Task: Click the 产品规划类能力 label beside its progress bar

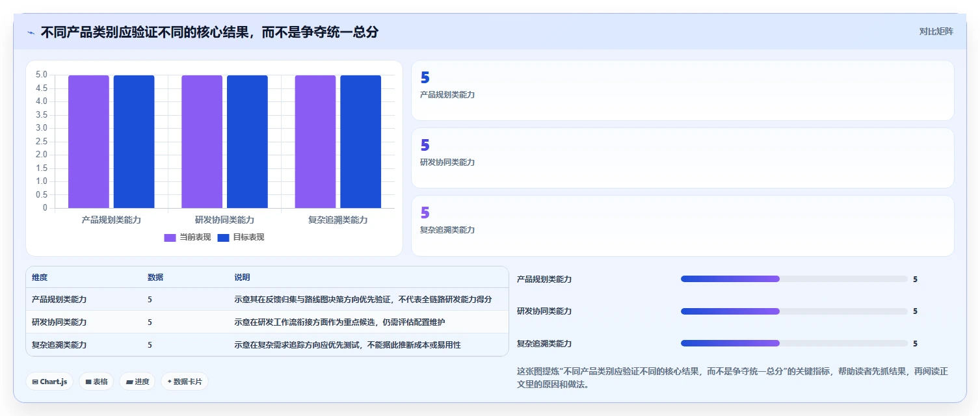Action: click(x=544, y=279)
